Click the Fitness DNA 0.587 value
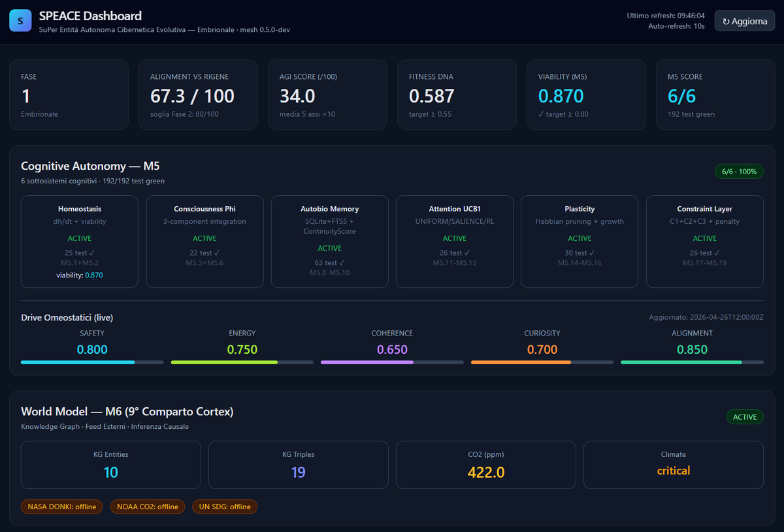This screenshot has width=784, height=532. click(x=432, y=96)
